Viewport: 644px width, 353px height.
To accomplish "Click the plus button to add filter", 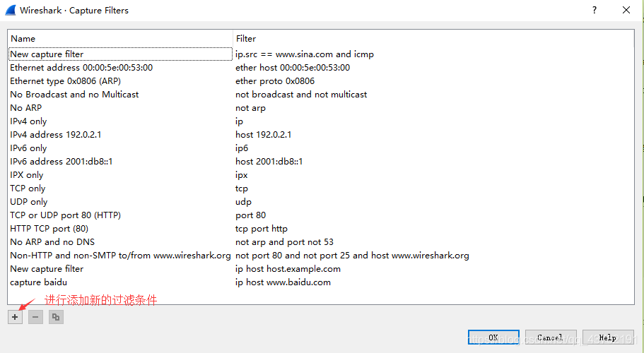I will (x=15, y=317).
